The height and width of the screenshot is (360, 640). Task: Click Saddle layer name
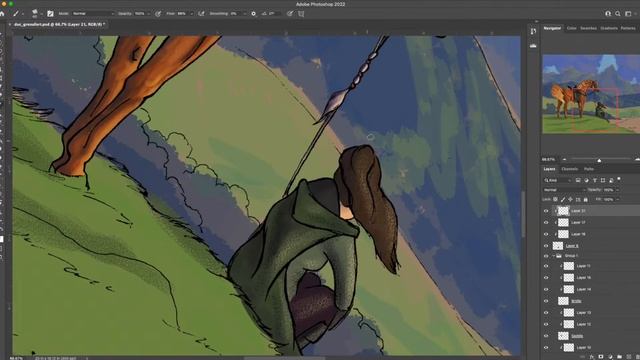577,336
